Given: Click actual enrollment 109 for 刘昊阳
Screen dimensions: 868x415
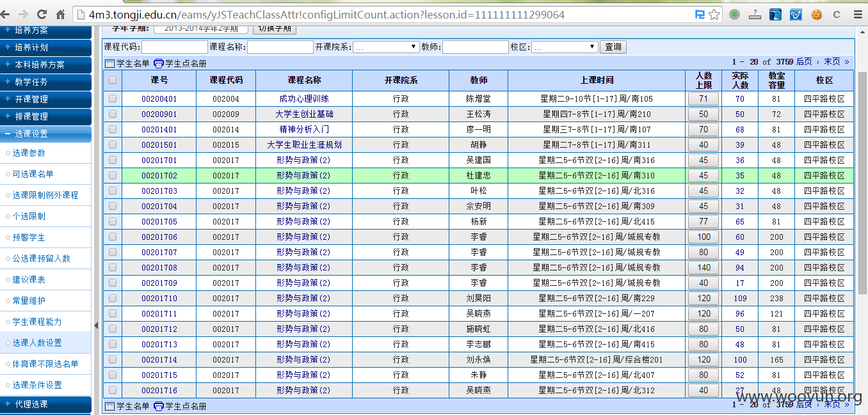Looking at the screenshot, I should 740,298.
